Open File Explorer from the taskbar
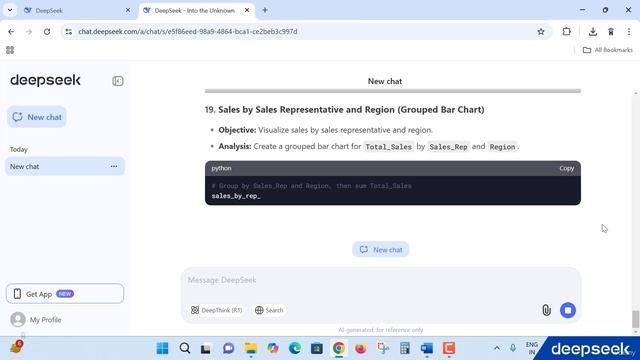Viewport: 640px width, 360px height. click(x=251, y=348)
